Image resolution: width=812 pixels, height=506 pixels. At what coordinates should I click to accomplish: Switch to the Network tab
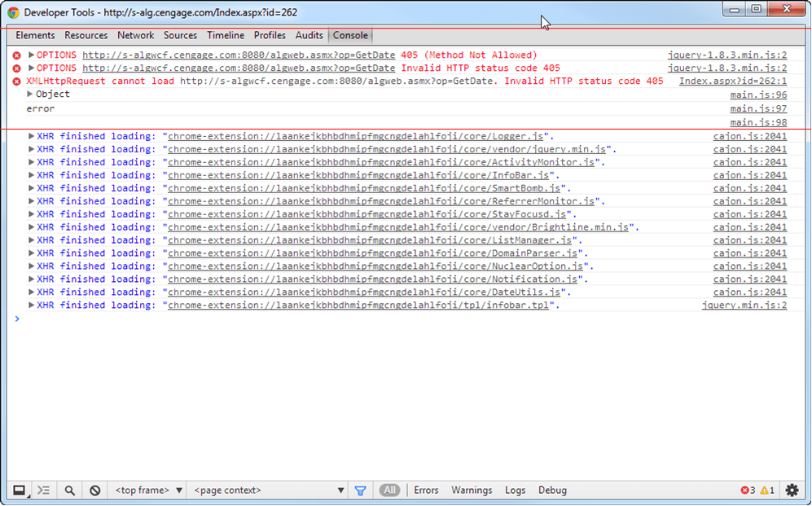135,35
